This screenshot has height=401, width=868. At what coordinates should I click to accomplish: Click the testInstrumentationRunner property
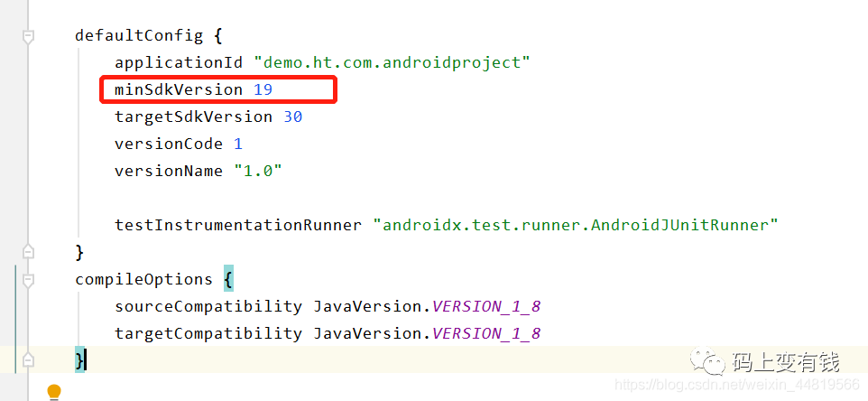pyautogui.click(x=238, y=226)
